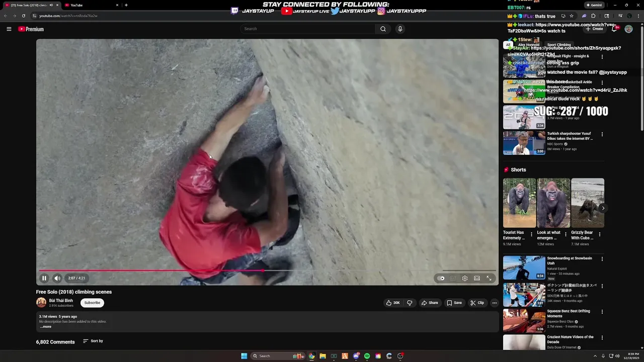644x362 pixels.
Task: Open options for Tourist Has Extremely short
Action: (531, 234)
